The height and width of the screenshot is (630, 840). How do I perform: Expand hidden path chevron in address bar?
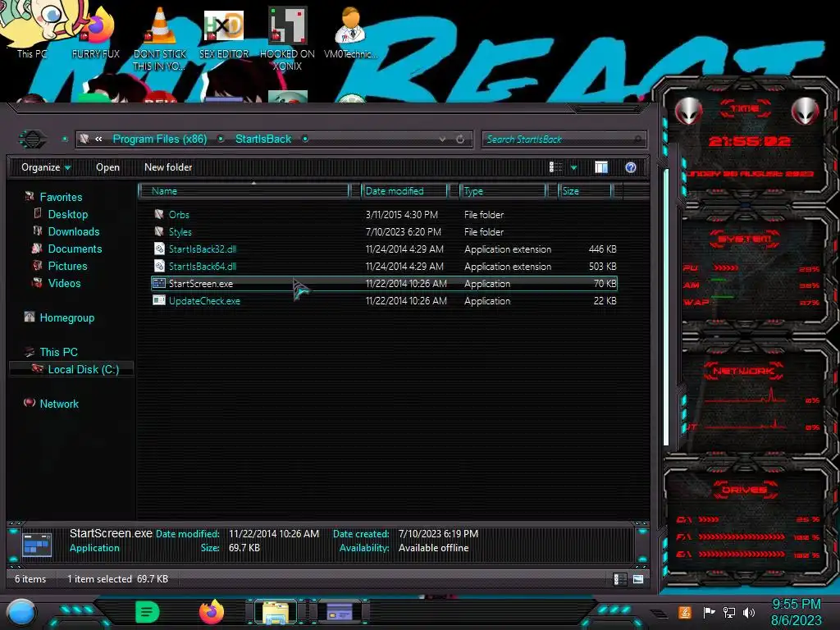tap(98, 139)
